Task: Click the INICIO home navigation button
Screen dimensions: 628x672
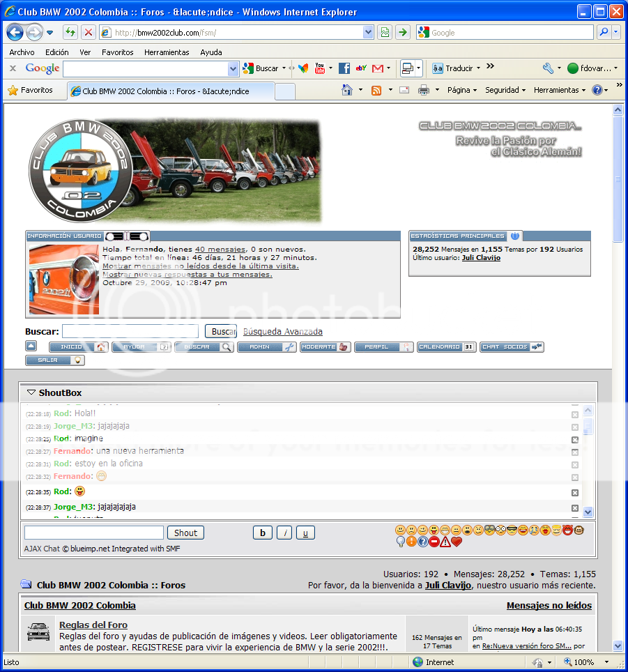Action: tap(78, 346)
